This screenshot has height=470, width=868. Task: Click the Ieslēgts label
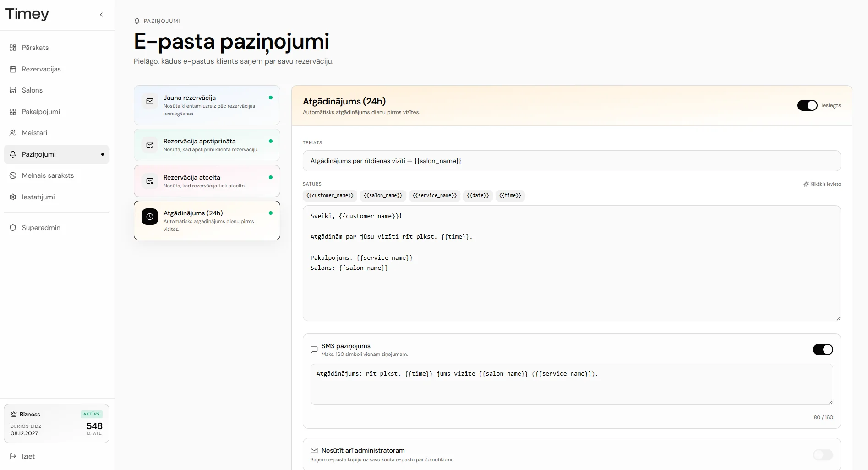click(831, 105)
